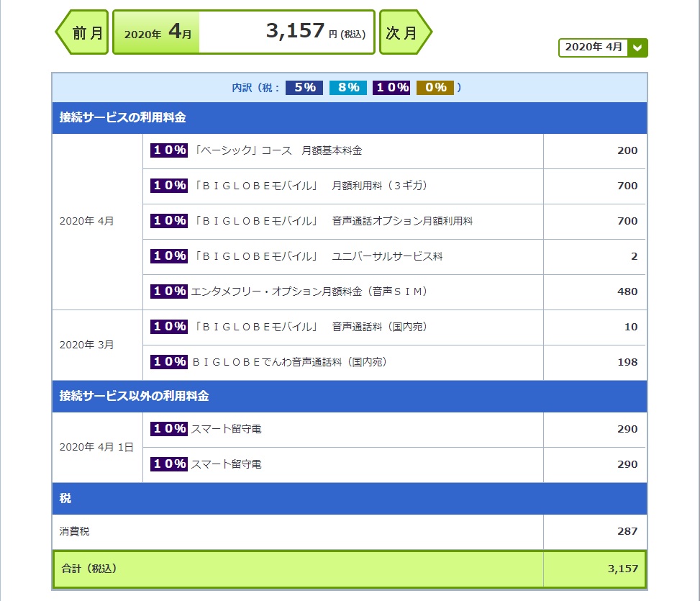
Task: Click the green dropdown arrow beside 2020年 4月
Action: click(637, 48)
